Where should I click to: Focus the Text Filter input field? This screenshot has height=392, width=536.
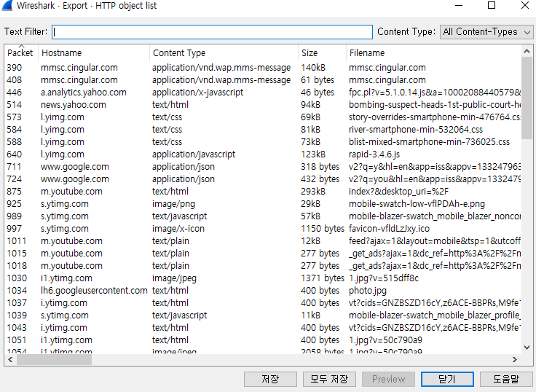pos(212,32)
